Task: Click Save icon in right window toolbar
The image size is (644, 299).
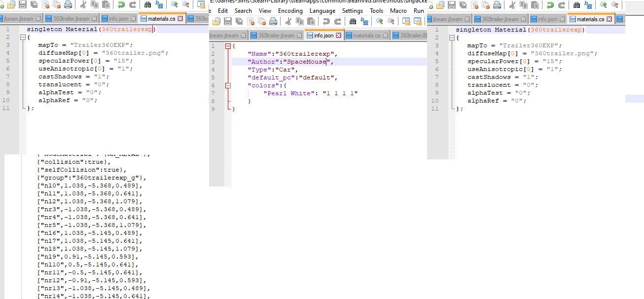Action: (452, 5)
